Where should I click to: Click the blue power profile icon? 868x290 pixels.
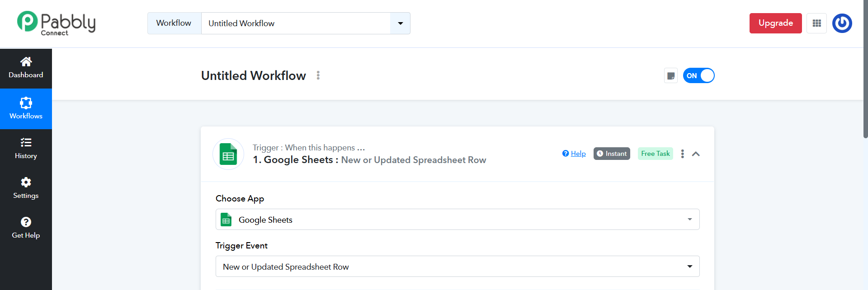tap(842, 23)
